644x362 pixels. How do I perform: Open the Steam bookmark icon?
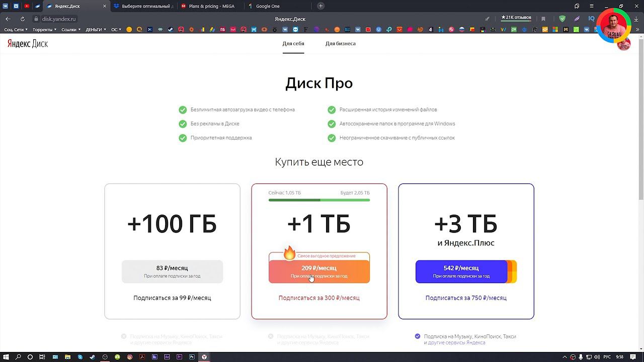point(171,30)
